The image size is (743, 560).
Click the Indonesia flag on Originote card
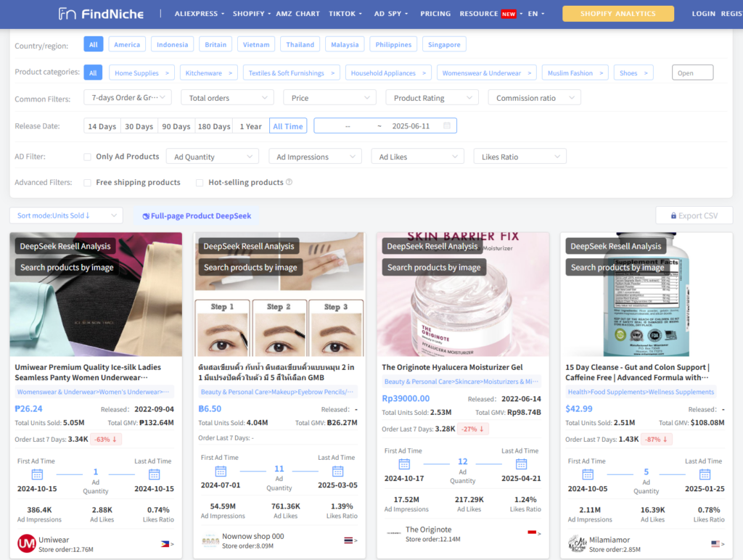pos(532,533)
